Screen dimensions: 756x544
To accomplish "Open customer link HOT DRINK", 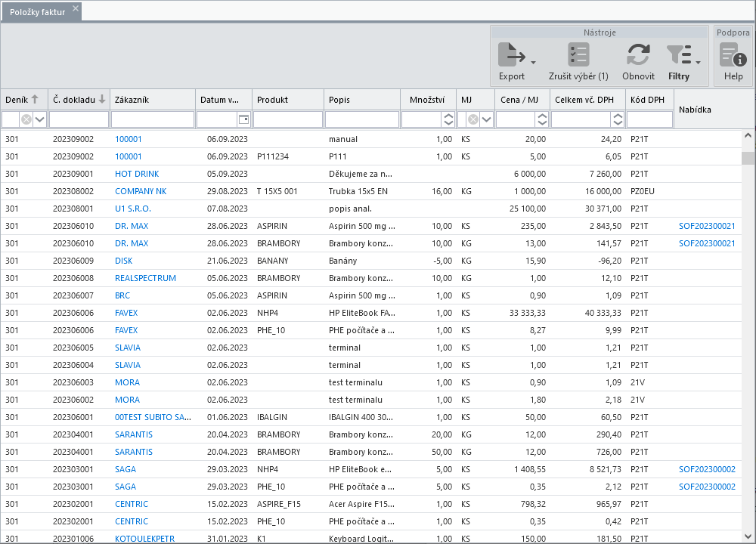I will (x=137, y=174).
